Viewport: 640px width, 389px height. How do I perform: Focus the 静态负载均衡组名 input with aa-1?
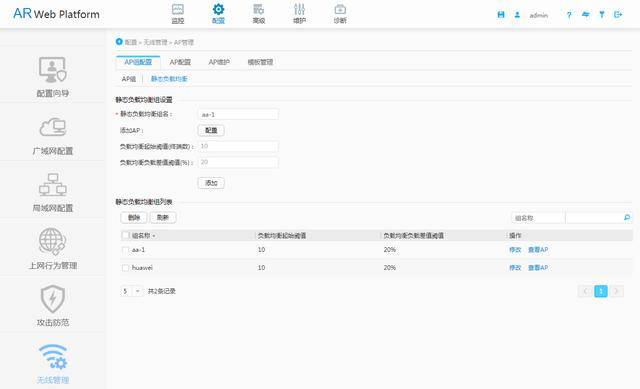[x=238, y=114]
